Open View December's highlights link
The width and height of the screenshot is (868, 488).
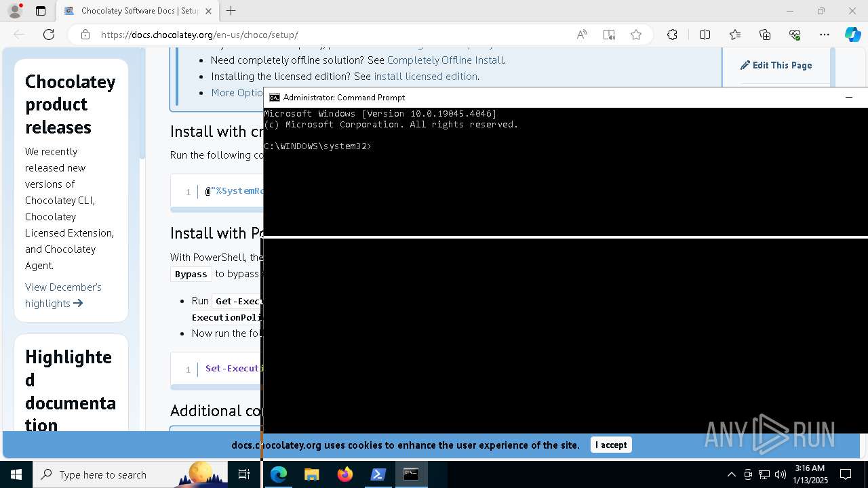pyautogui.click(x=63, y=295)
